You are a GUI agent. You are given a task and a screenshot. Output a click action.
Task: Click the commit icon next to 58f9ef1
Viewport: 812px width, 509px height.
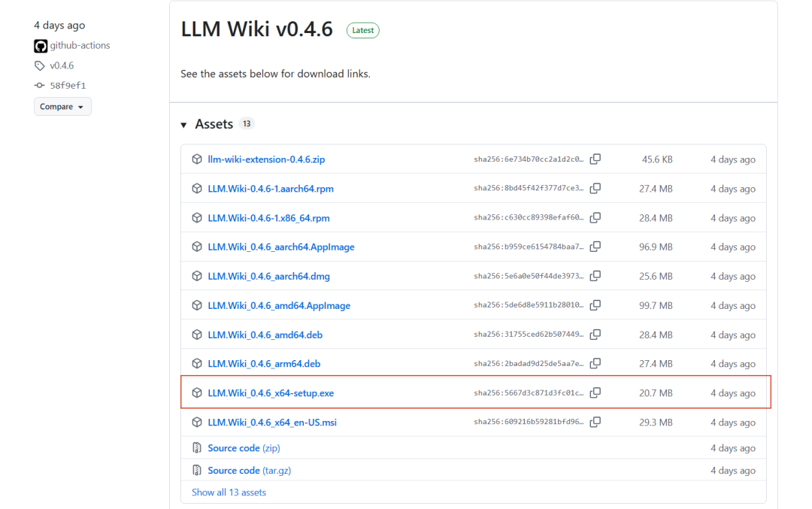click(39, 86)
